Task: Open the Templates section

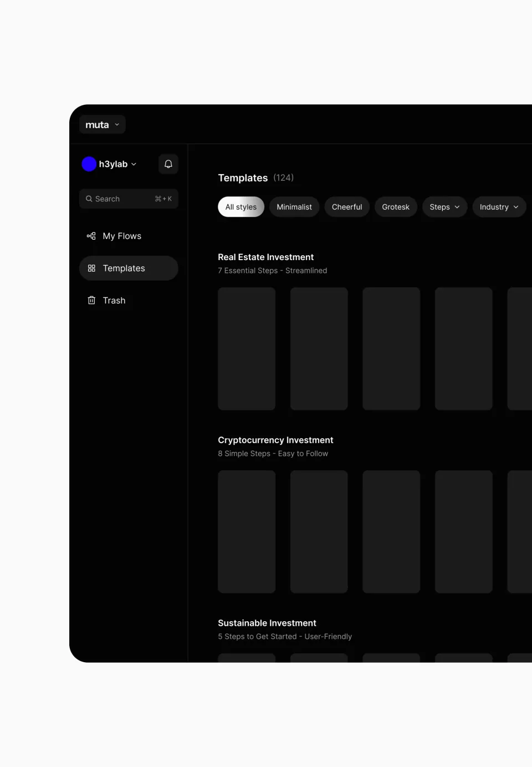Action: pos(129,268)
